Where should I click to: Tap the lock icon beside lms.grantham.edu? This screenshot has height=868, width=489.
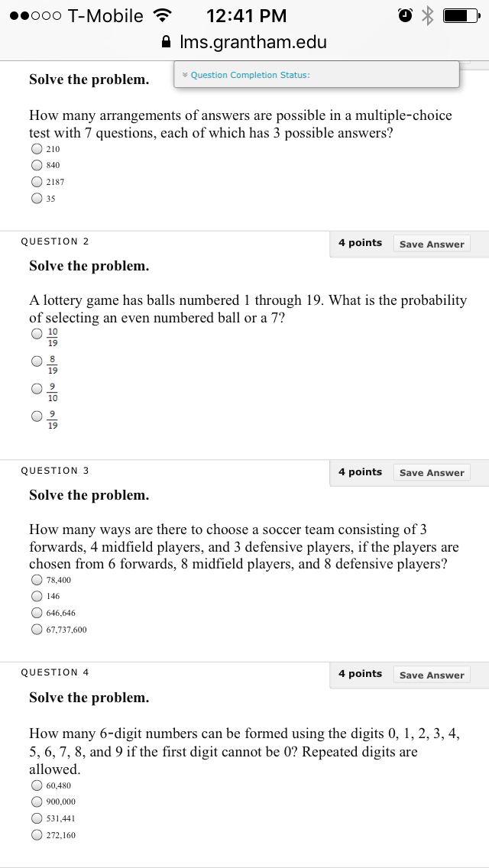tap(165, 41)
